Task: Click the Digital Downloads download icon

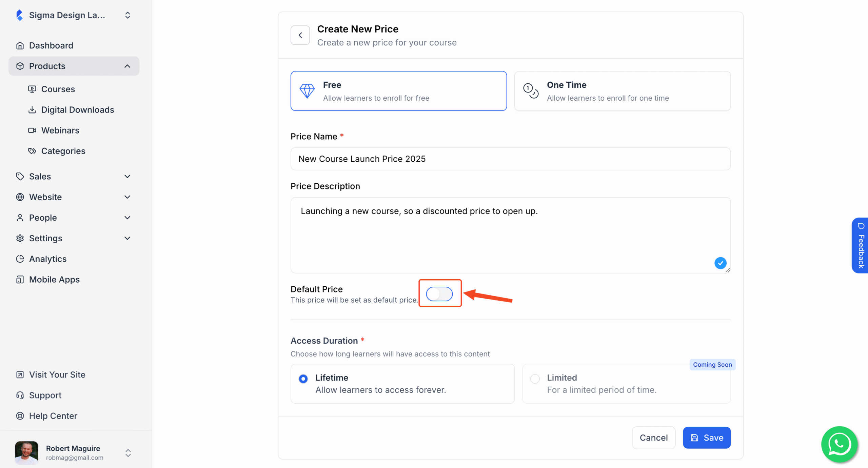Action: [x=32, y=109]
